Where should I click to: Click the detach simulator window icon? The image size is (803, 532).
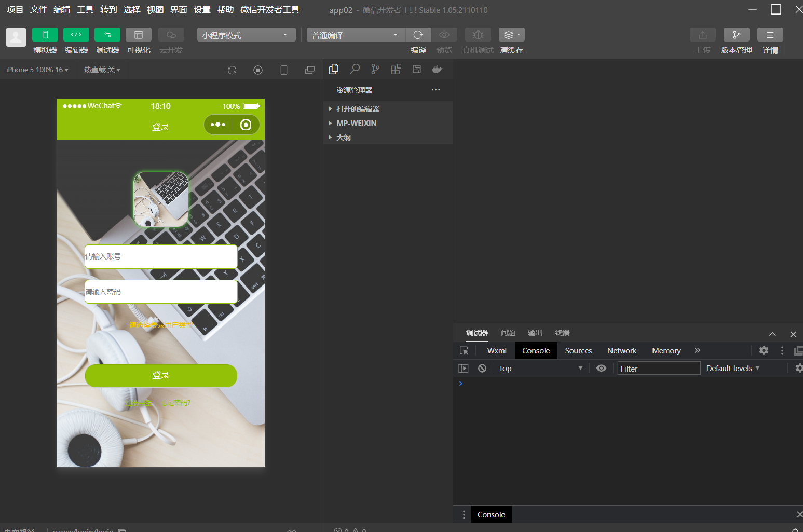310,70
